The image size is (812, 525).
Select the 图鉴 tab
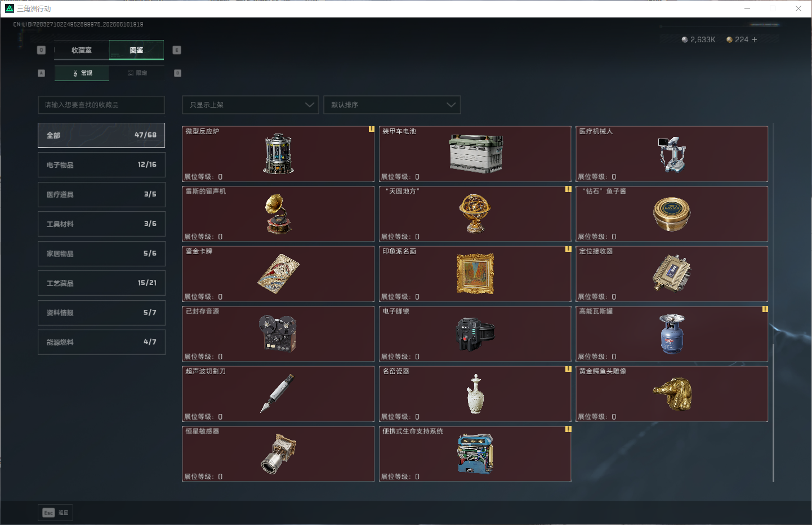[136, 50]
